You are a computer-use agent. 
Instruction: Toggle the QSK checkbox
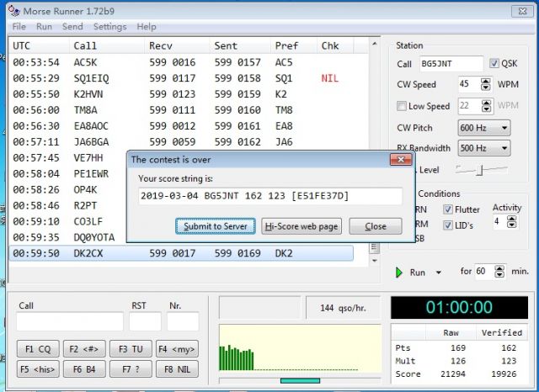[x=494, y=63]
